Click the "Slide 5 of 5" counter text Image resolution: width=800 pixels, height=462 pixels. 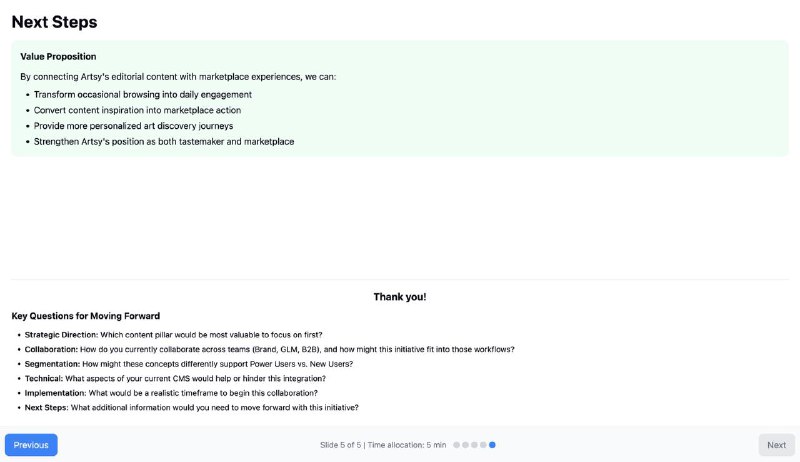pyautogui.click(x=340, y=445)
